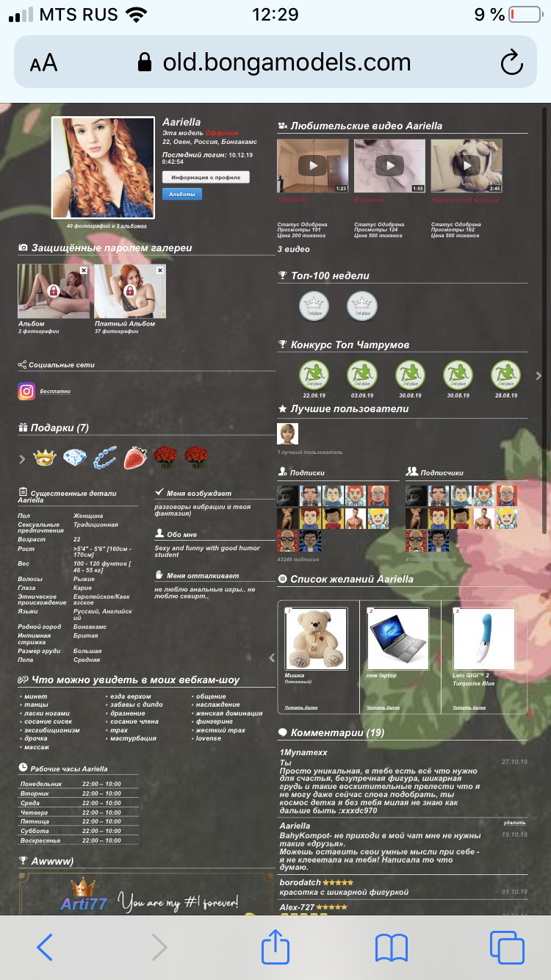Click the diamond gift icon in Подарки
The image size is (551, 980).
pos(74,458)
